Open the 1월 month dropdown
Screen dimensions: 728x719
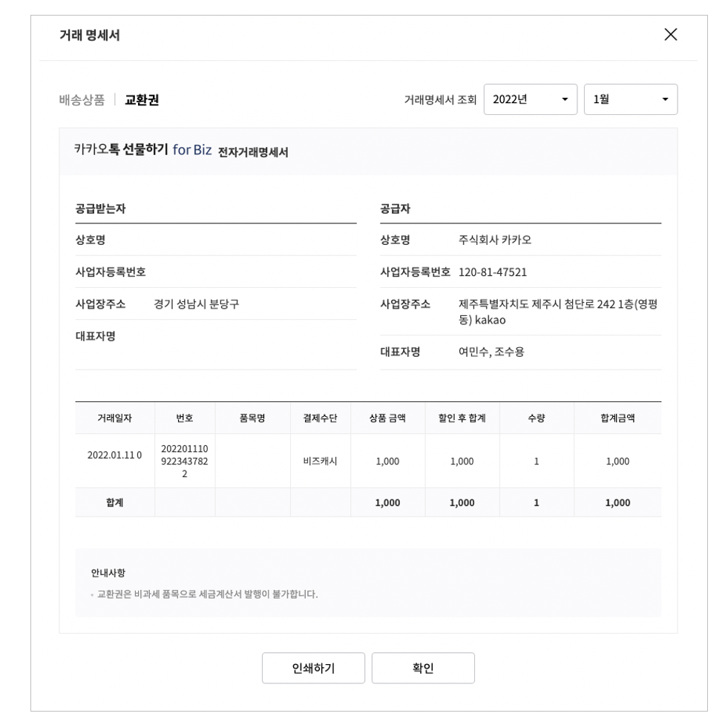(631, 99)
